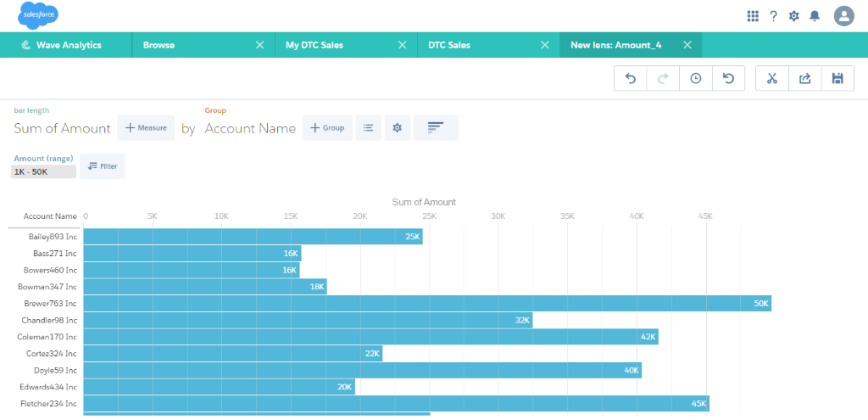Click the save floppy disk icon
Image resolution: width=868 pixels, height=420 pixels.
coord(837,79)
